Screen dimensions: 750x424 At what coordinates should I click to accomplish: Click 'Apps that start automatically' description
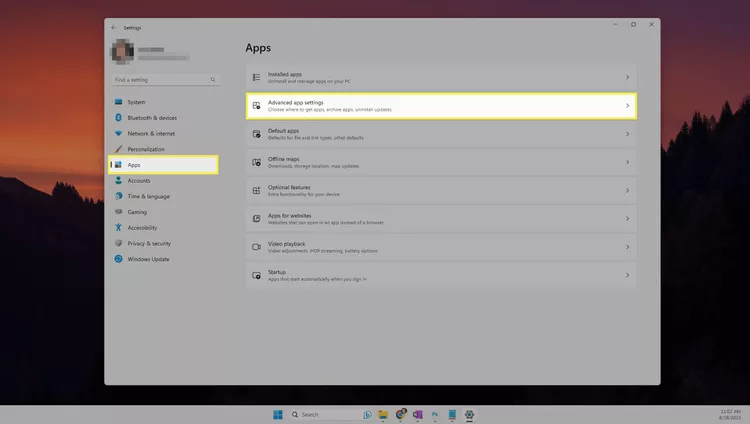pos(317,279)
